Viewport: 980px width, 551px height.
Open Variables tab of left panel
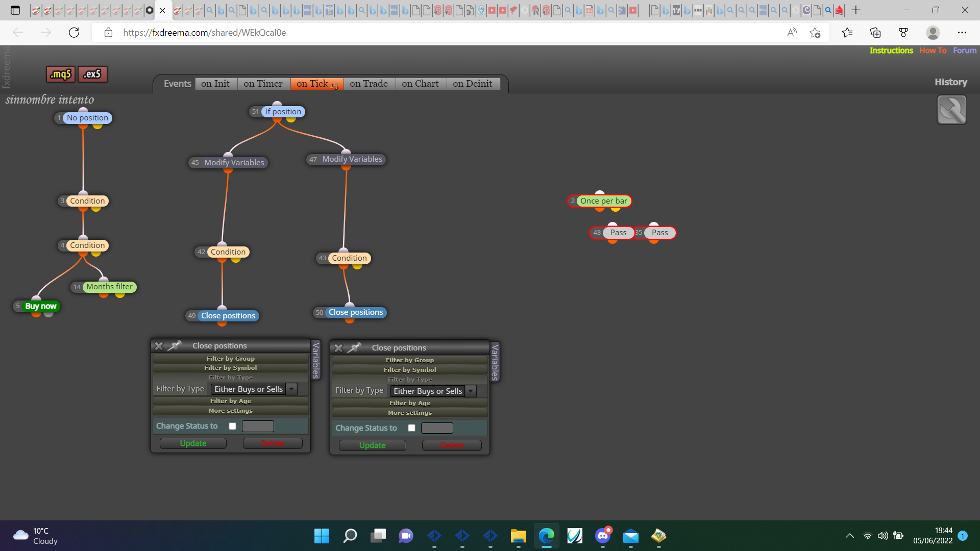pos(316,360)
